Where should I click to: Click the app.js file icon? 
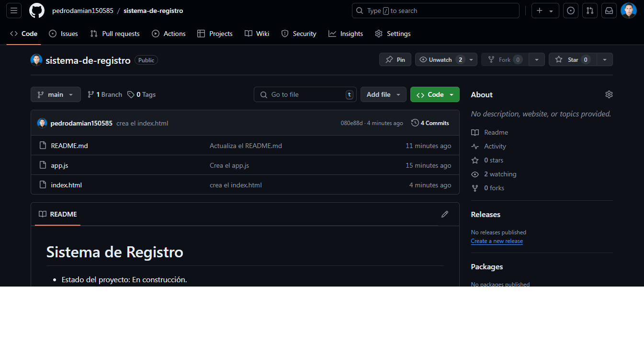tap(43, 165)
